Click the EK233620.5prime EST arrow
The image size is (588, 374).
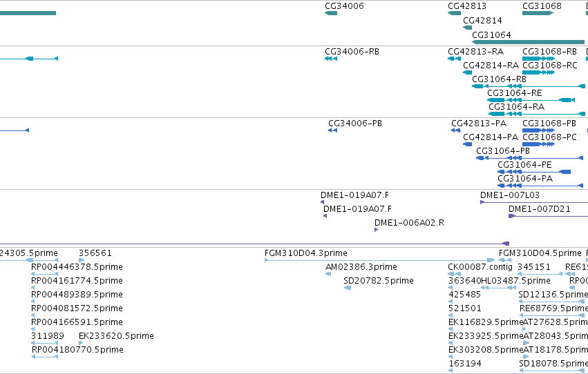pyautogui.click(x=81, y=343)
